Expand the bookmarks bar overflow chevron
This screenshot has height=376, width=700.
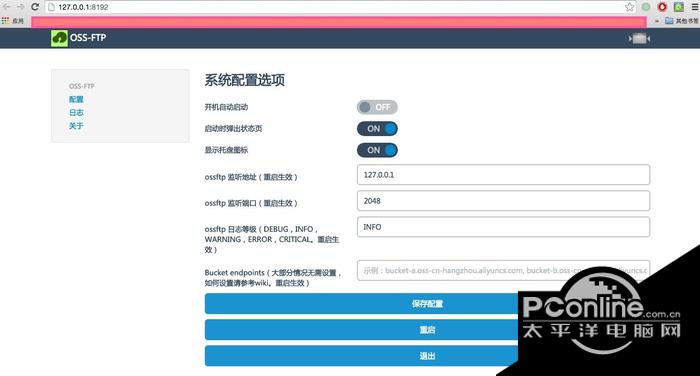click(x=657, y=21)
